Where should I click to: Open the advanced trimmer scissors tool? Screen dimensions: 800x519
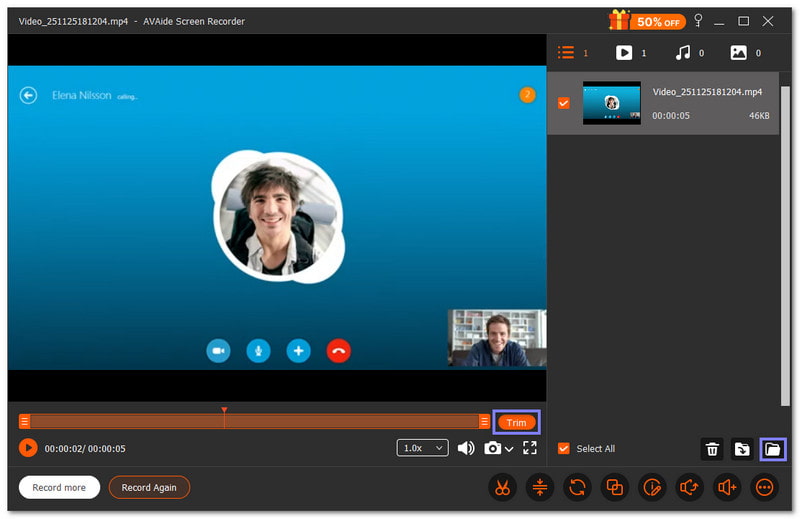pos(502,487)
